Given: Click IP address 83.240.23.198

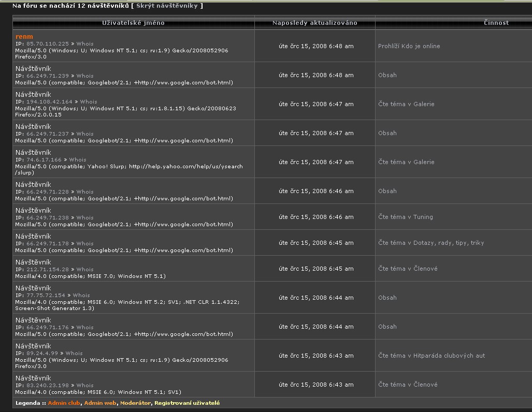Looking at the screenshot, I should pyautogui.click(x=47, y=386).
